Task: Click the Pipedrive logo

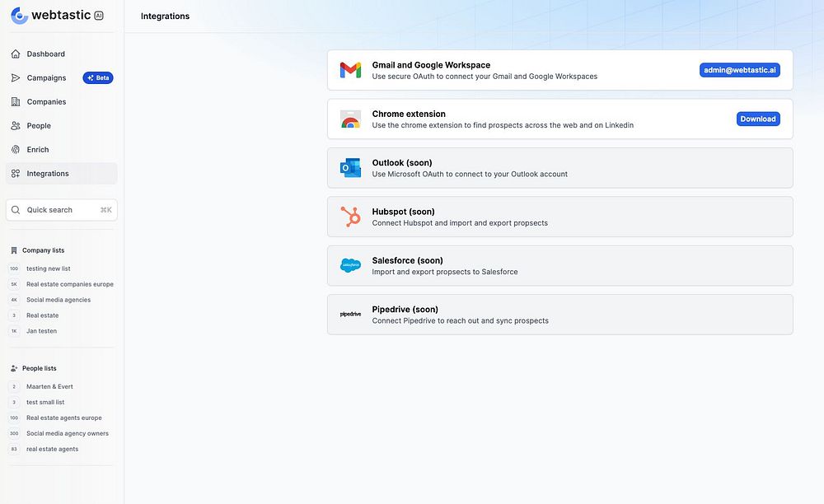Action: click(x=350, y=314)
